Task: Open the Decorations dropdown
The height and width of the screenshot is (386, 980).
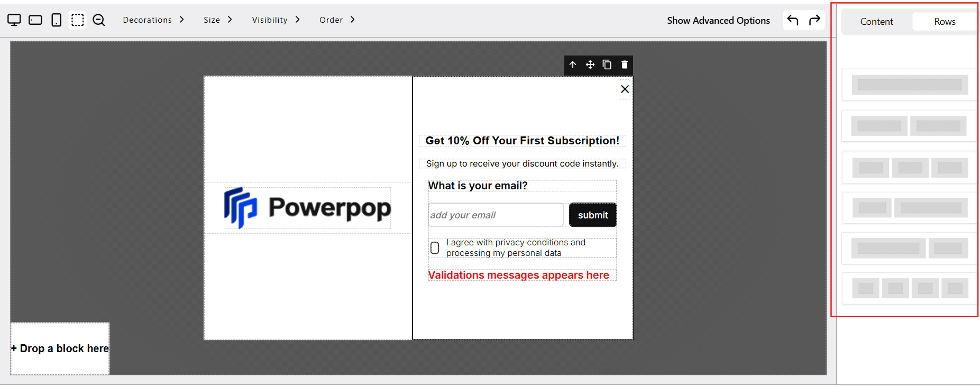Action: click(x=153, y=20)
